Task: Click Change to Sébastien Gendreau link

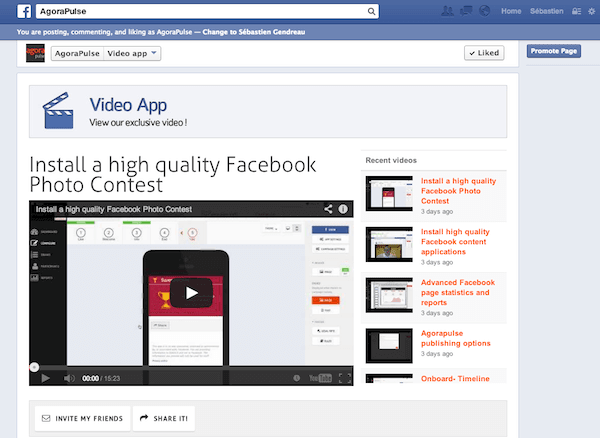Action: click(x=254, y=32)
